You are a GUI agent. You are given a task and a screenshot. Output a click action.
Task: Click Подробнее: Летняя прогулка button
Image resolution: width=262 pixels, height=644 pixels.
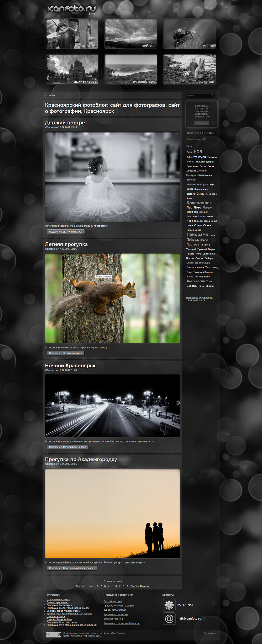coord(65,353)
